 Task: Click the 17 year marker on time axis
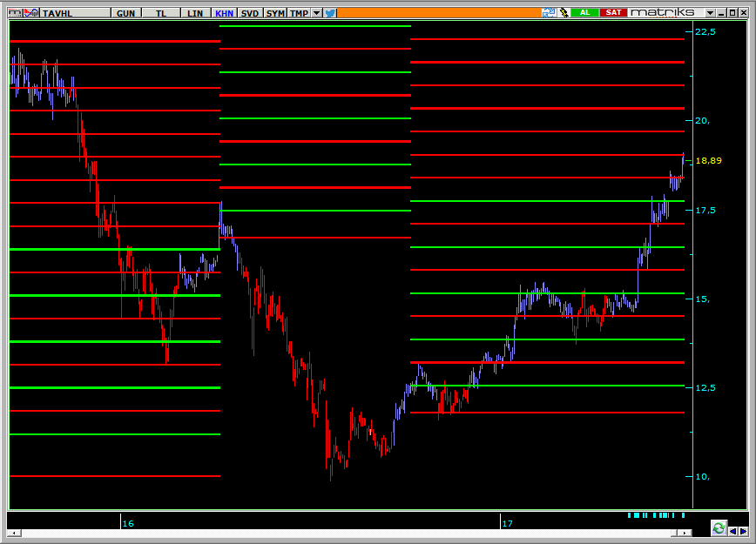tap(507, 523)
